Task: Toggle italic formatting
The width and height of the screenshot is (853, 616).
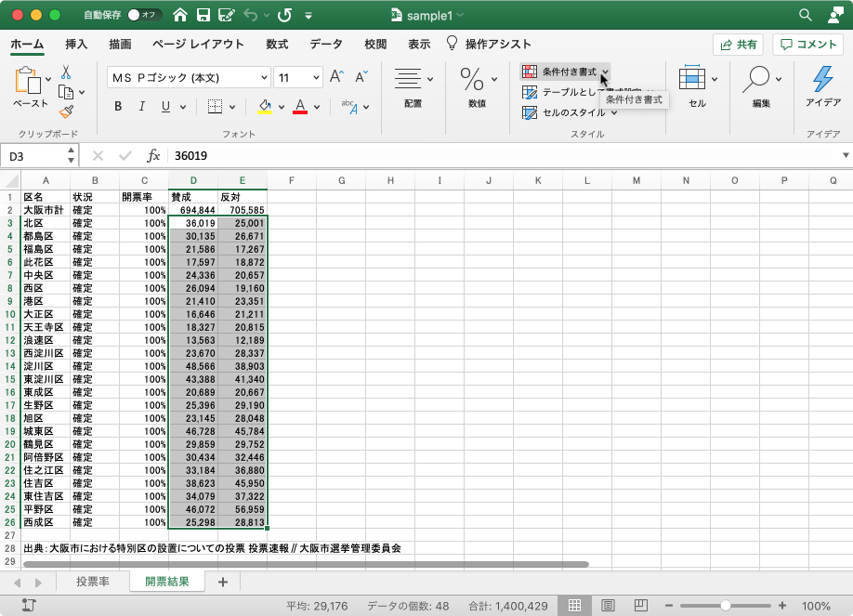Action: point(140,107)
